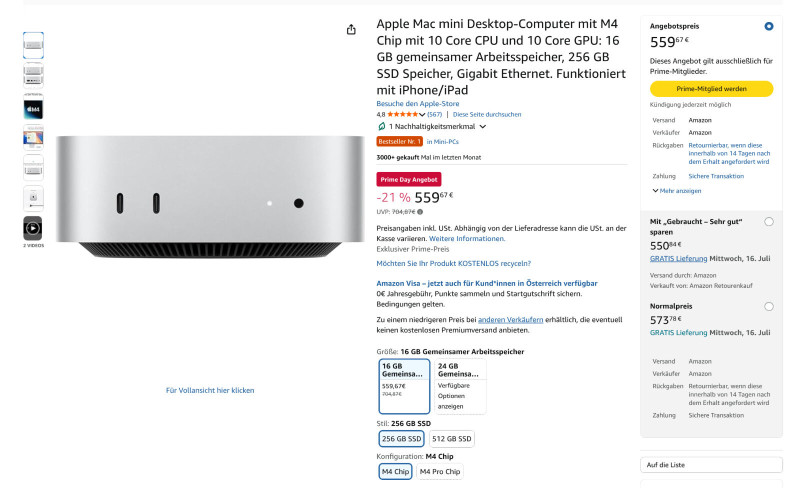
Task: Click the UVP info circle icon
Action: (420, 212)
